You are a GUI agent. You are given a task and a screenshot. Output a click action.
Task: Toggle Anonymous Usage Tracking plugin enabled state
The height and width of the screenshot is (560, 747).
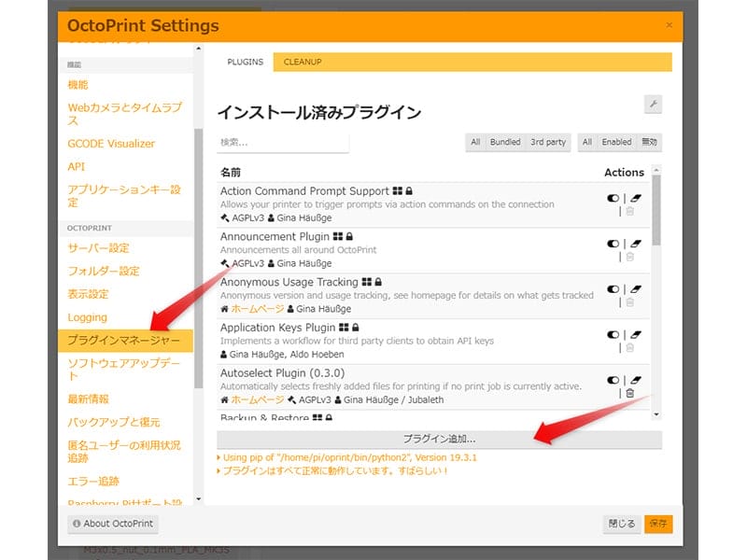tap(613, 289)
